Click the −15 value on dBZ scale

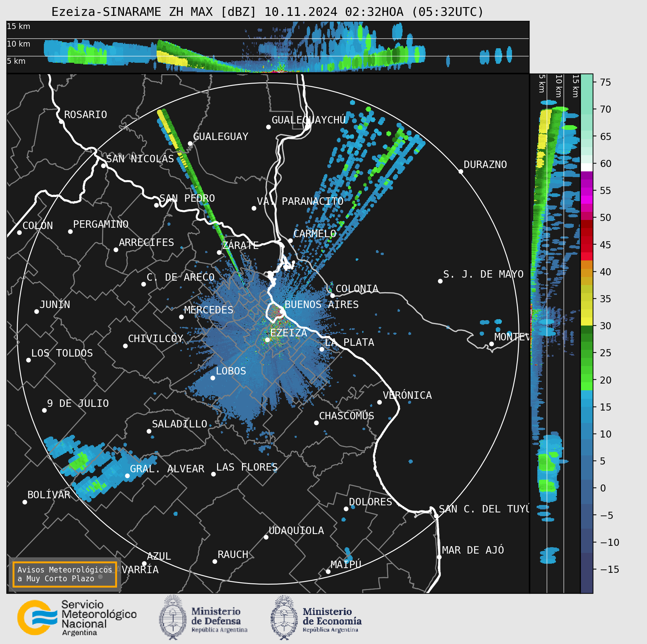click(x=610, y=569)
